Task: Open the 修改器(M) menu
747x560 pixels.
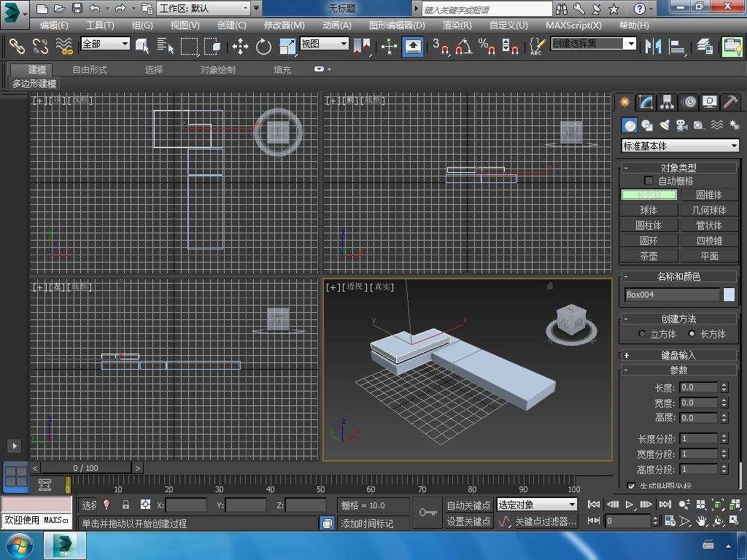Action: [285, 26]
